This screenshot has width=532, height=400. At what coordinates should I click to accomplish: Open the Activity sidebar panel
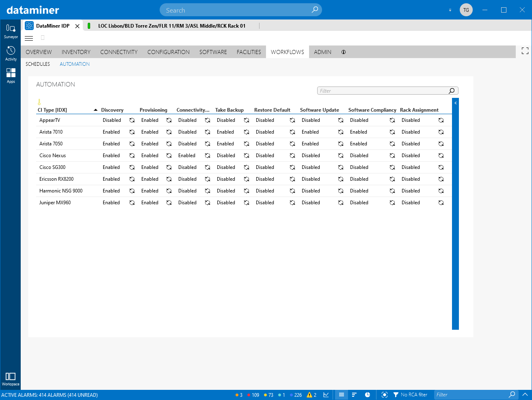[11, 54]
